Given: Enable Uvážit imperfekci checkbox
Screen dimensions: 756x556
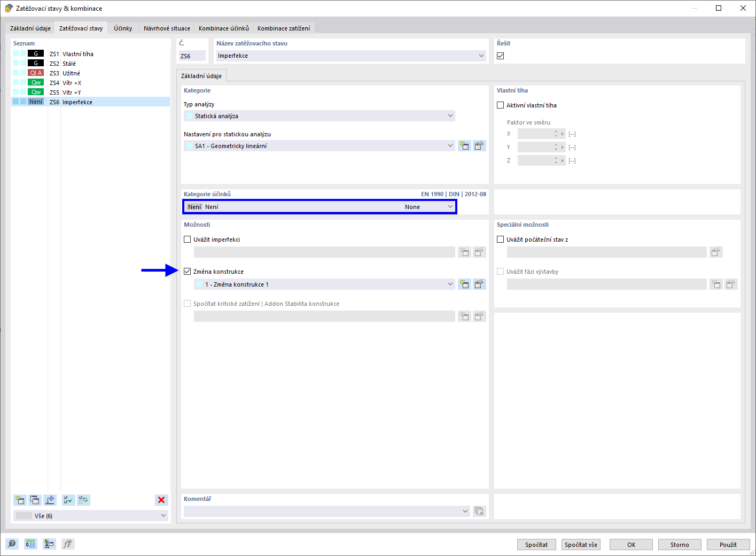Looking at the screenshot, I should pos(188,240).
